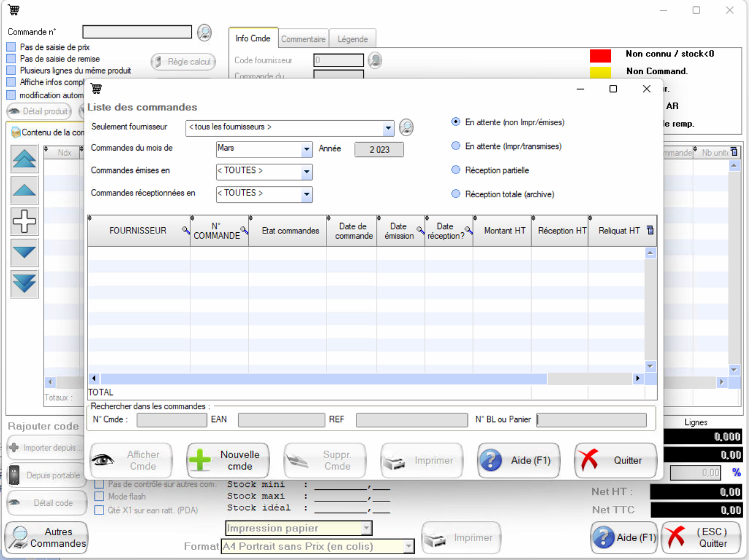Click the double down arrow move-to-bottom icon
This screenshot has width=749, height=560.
[x=24, y=283]
